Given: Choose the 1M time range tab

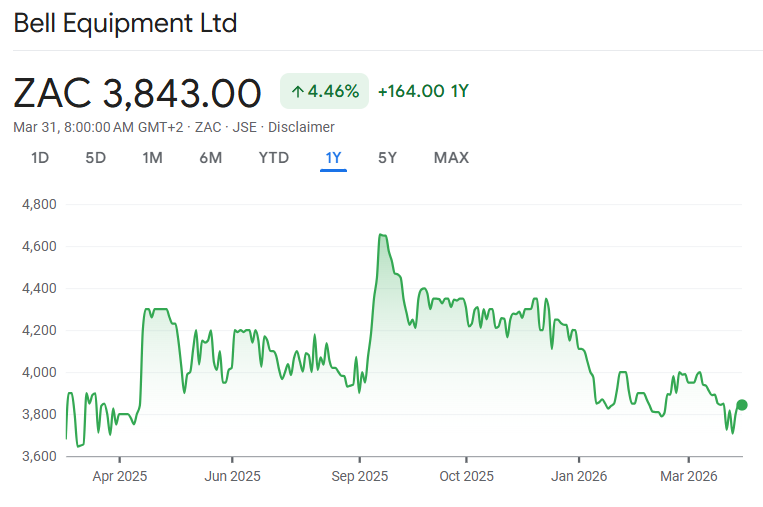Looking at the screenshot, I should pos(152,158).
